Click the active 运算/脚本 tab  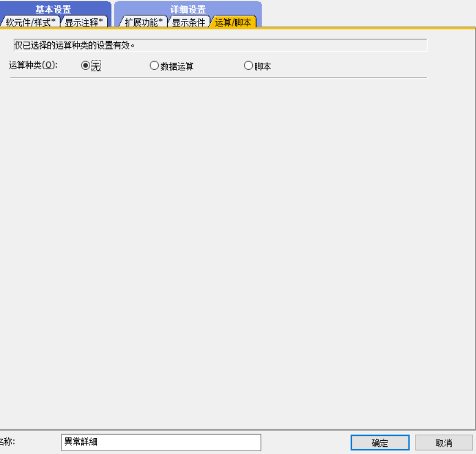coord(233,23)
